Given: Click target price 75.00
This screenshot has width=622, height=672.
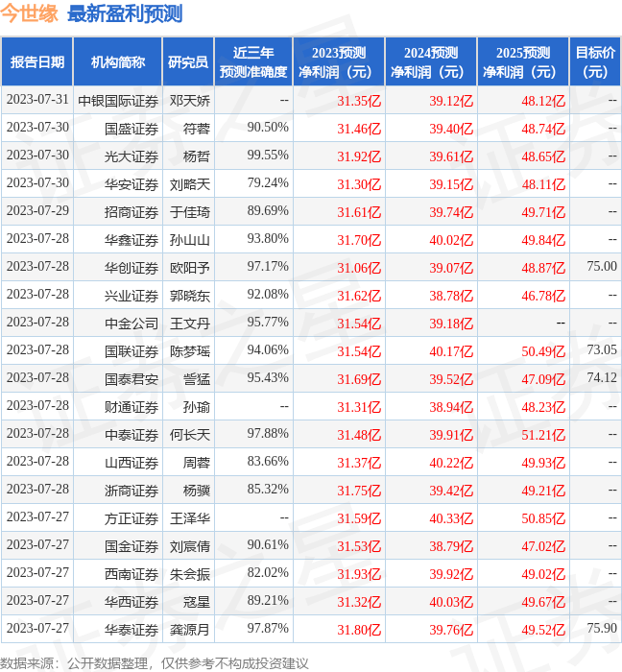Looking at the screenshot, I should tap(602, 266).
